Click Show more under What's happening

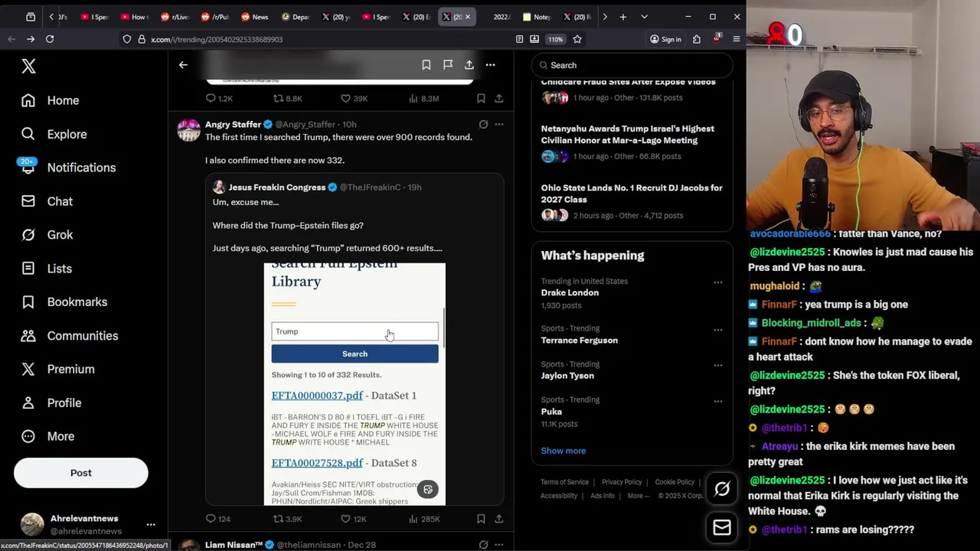click(x=563, y=451)
